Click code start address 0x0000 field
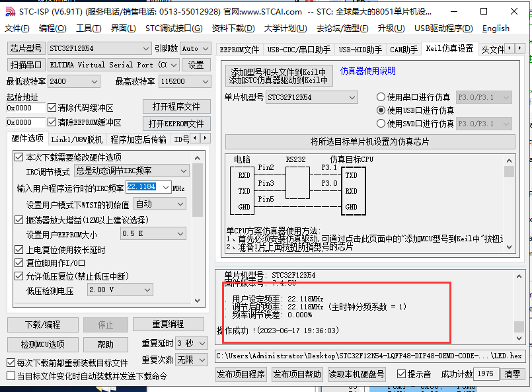The height and width of the screenshot is (392, 532). tap(26, 108)
